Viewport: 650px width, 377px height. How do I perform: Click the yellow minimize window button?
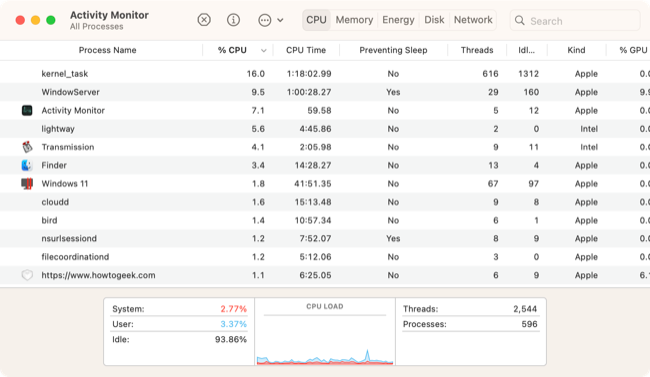pos(35,20)
